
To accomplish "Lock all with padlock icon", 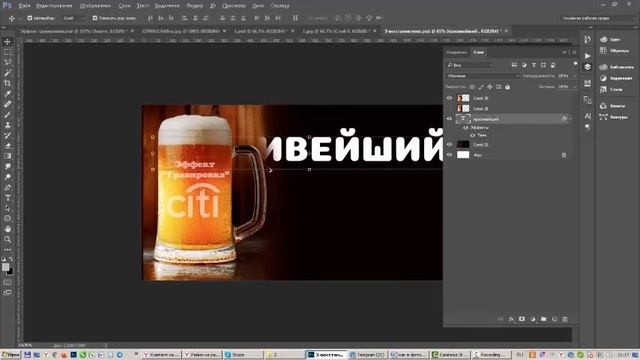I will pos(507,87).
